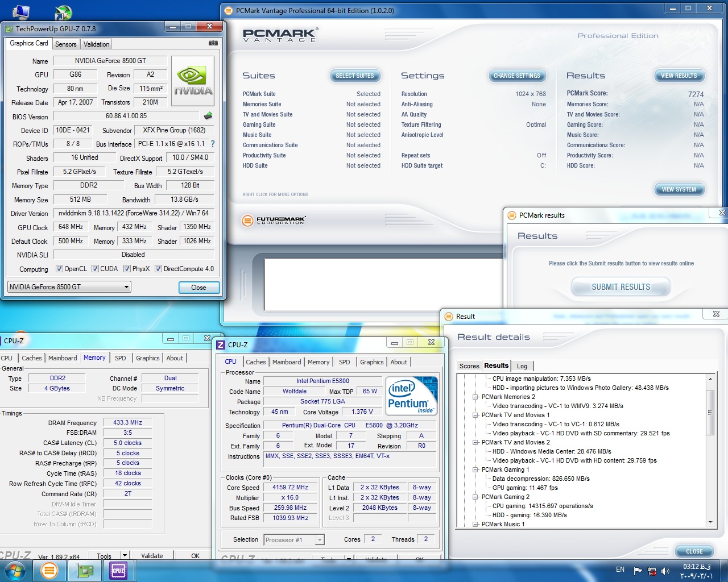Switch to the Scores tab in Result details

coord(469,366)
